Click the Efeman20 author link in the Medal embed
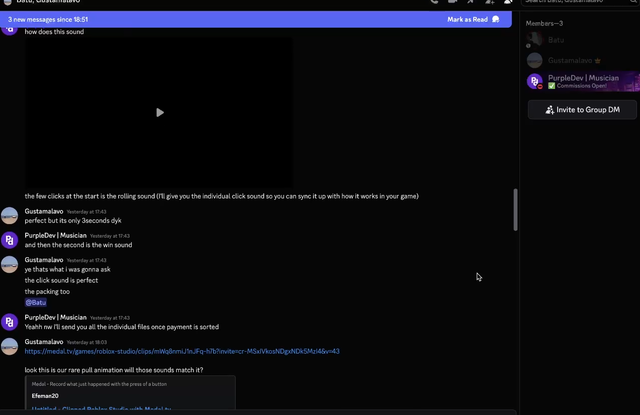640x415 pixels. pyautogui.click(x=45, y=396)
